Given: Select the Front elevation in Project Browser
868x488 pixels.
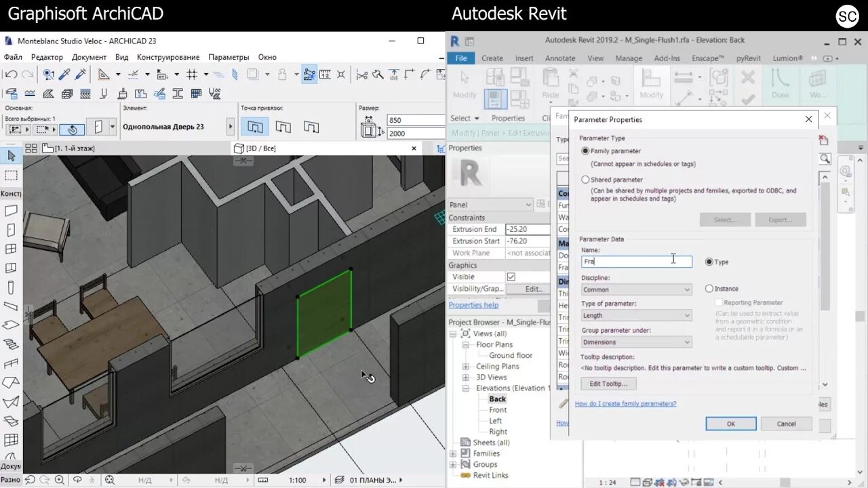Looking at the screenshot, I should point(498,410).
